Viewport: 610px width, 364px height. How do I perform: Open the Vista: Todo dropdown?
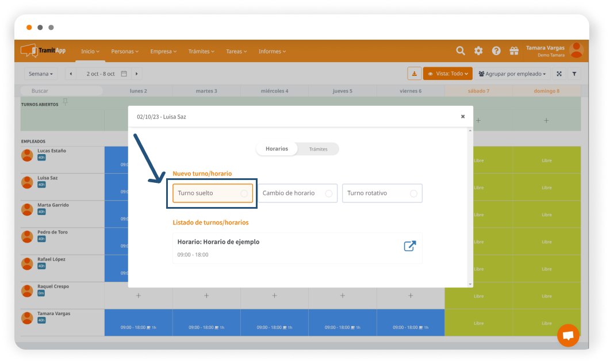point(448,74)
